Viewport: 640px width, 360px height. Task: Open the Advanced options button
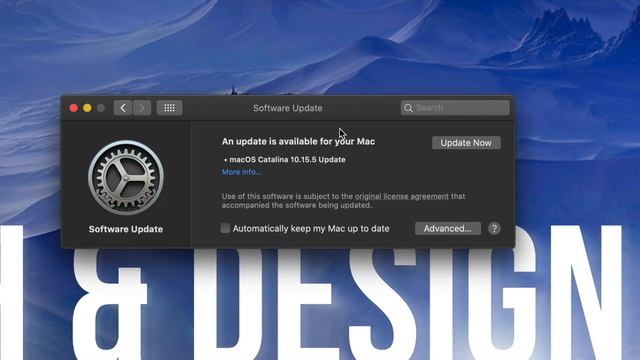447,229
